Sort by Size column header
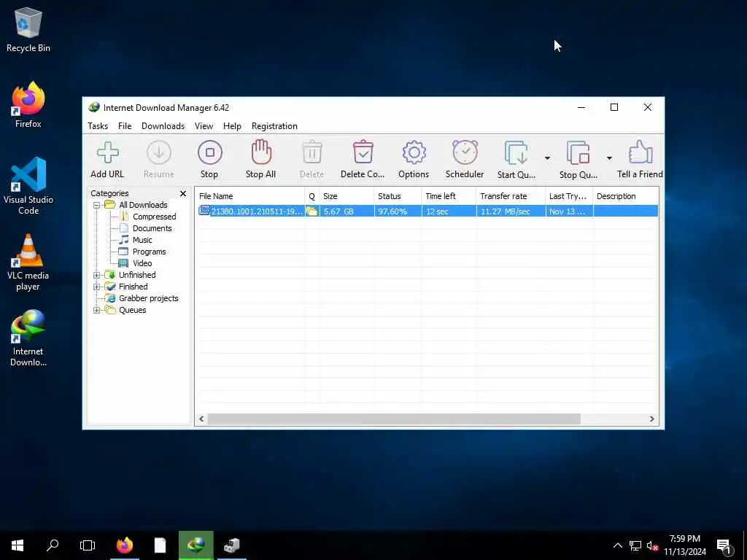The height and width of the screenshot is (560, 747). coord(347,196)
